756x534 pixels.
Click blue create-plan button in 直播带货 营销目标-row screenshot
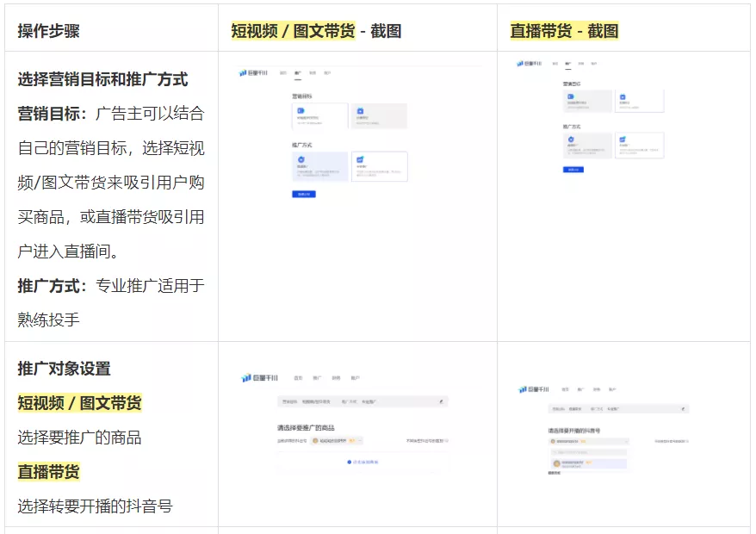pyautogui.click(x=573, y=170)
